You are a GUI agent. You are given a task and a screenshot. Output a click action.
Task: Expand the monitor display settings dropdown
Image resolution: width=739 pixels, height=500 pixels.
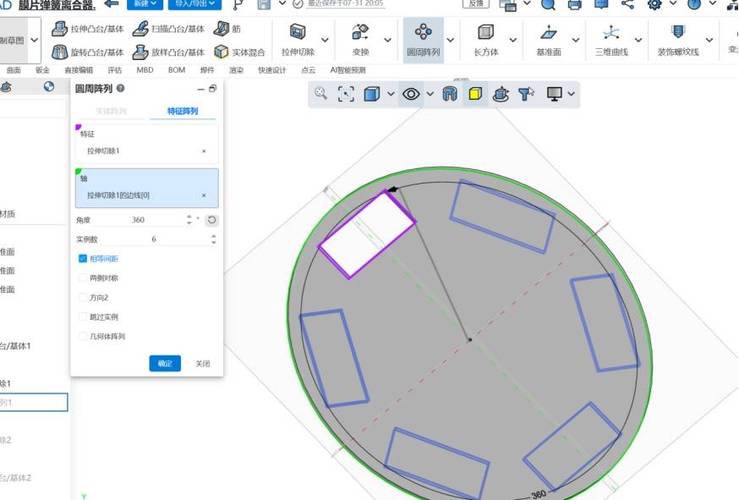(571, 94)
